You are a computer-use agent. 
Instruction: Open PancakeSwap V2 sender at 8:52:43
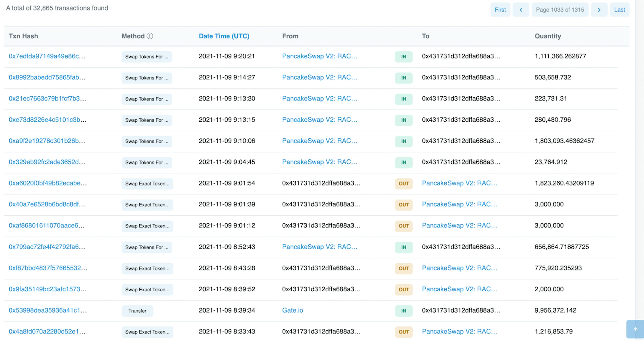pyautogui.click(x=320, y=247)
